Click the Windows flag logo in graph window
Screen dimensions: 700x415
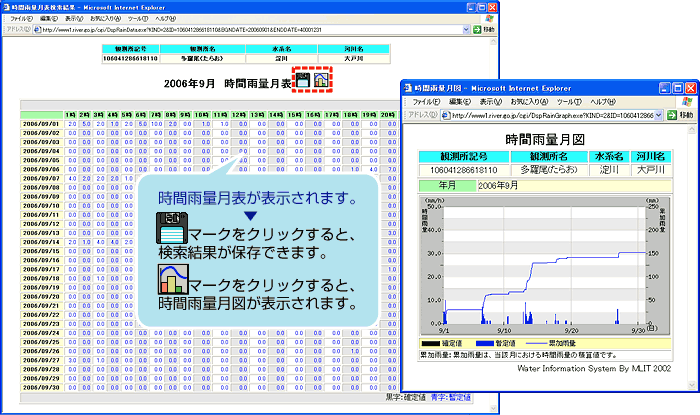[x=688, y=101]
